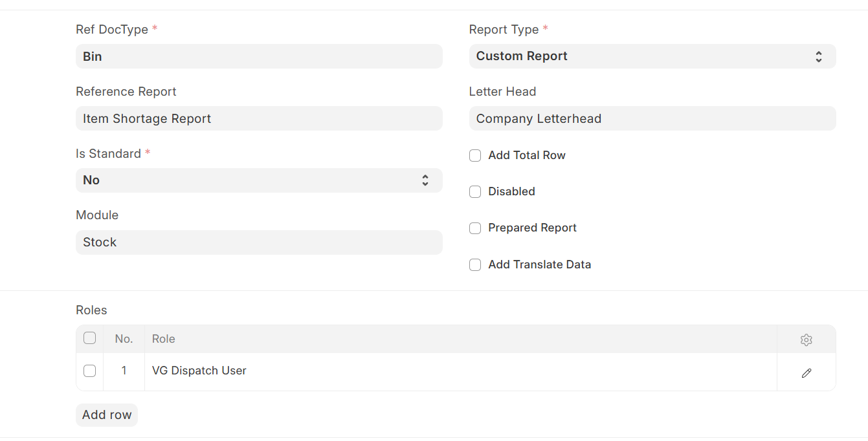
Task: Expand the Is Standard dropdown
Action: 259,180
